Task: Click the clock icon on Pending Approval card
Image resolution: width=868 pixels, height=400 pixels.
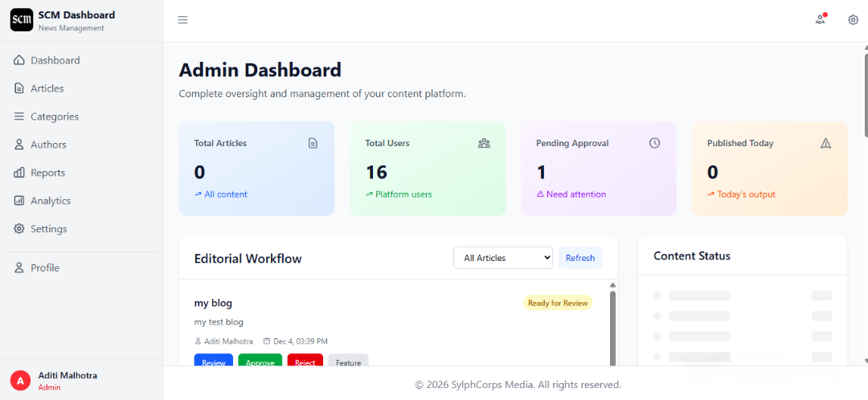Action: (655, 143)
